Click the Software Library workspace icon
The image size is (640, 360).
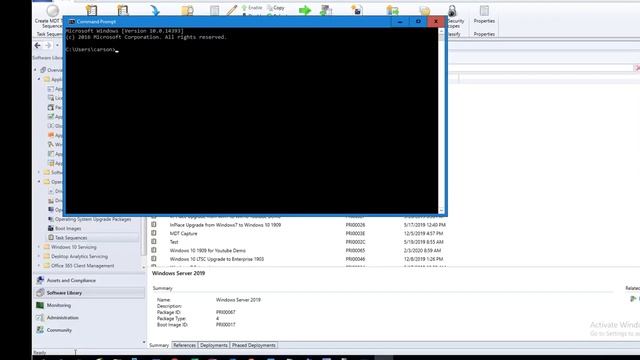[x=40, y=292]
